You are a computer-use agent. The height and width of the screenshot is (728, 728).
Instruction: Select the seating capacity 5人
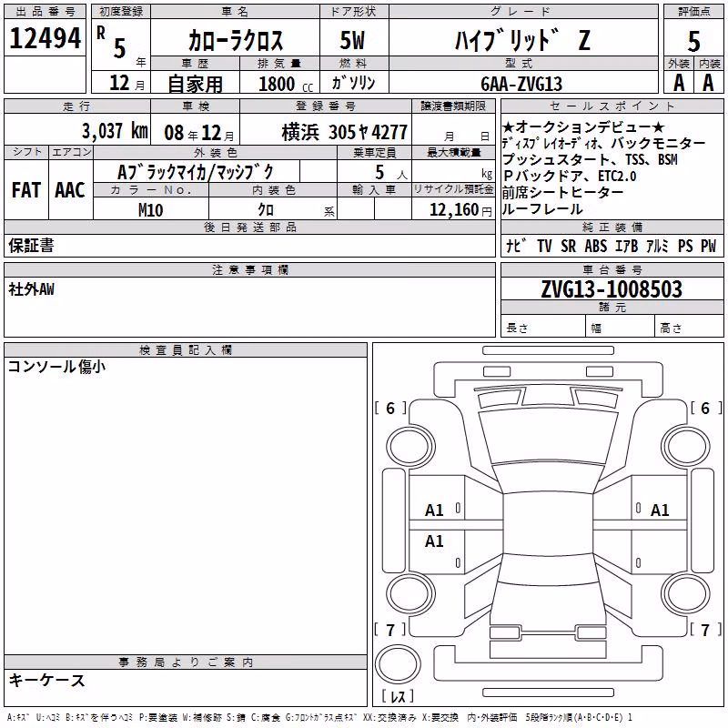click(x=391, y=173)
